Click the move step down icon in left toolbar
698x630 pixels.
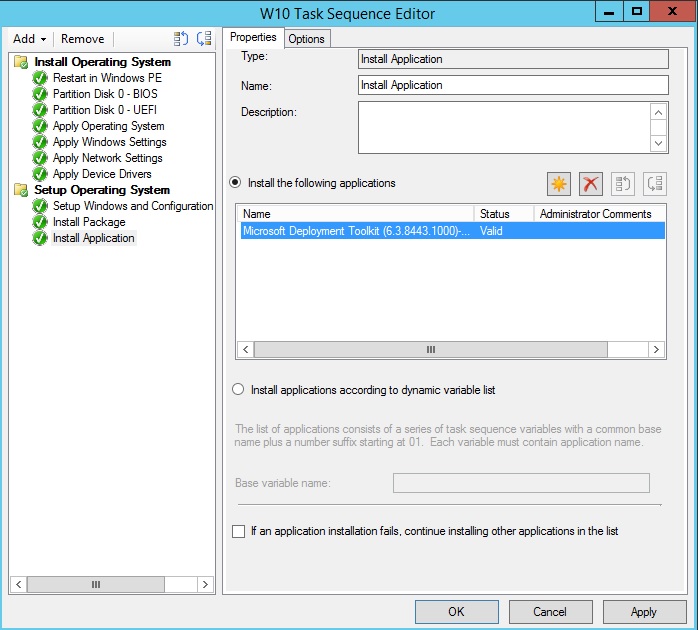[x=204, y=39]
